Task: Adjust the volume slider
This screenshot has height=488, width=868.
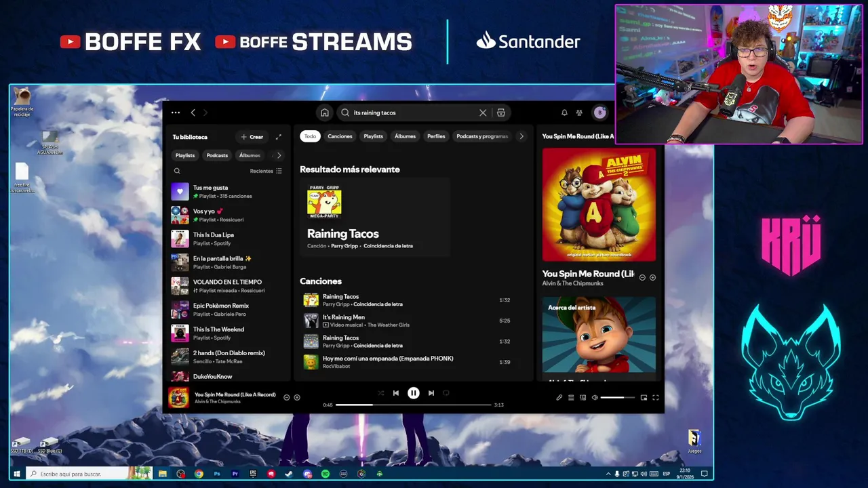Action: coord(617,398)
